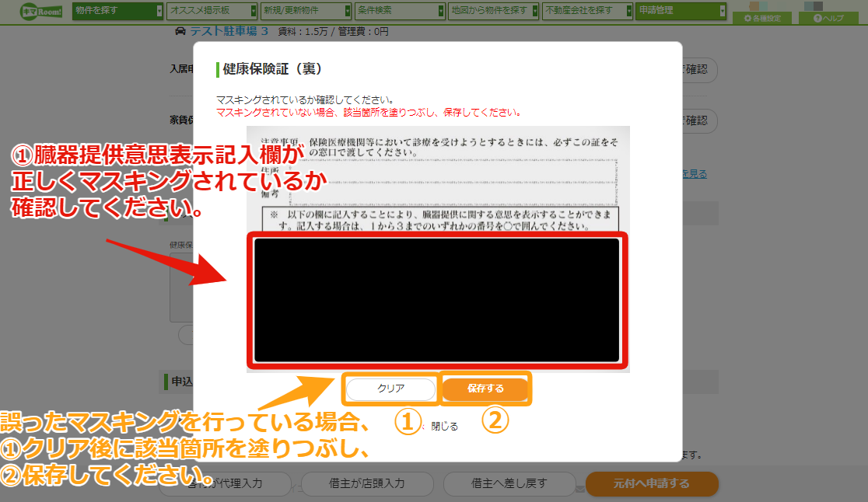Click クリア to reset the masking
The height and width of the screenshot is (502, 868).
coord(390,389)
